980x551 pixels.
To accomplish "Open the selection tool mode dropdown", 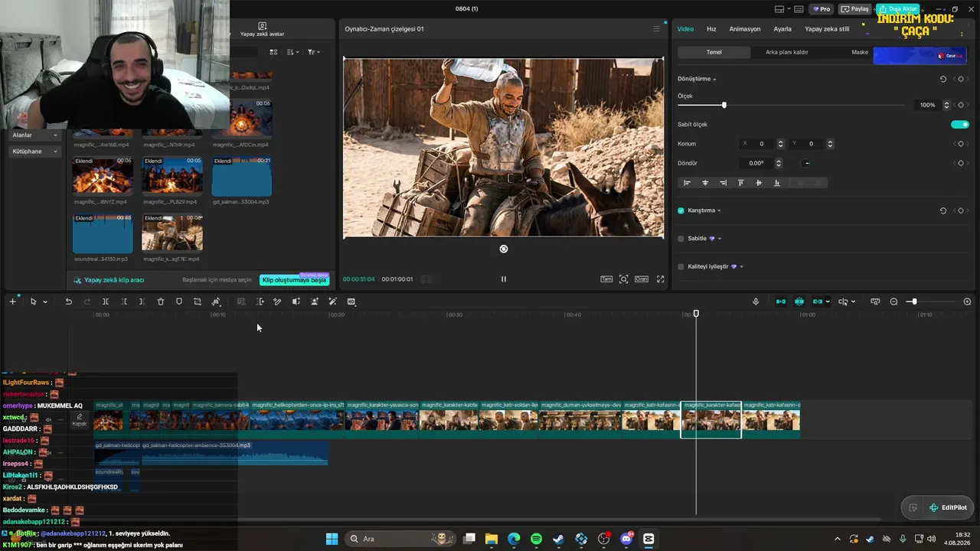I will point(45,302).
